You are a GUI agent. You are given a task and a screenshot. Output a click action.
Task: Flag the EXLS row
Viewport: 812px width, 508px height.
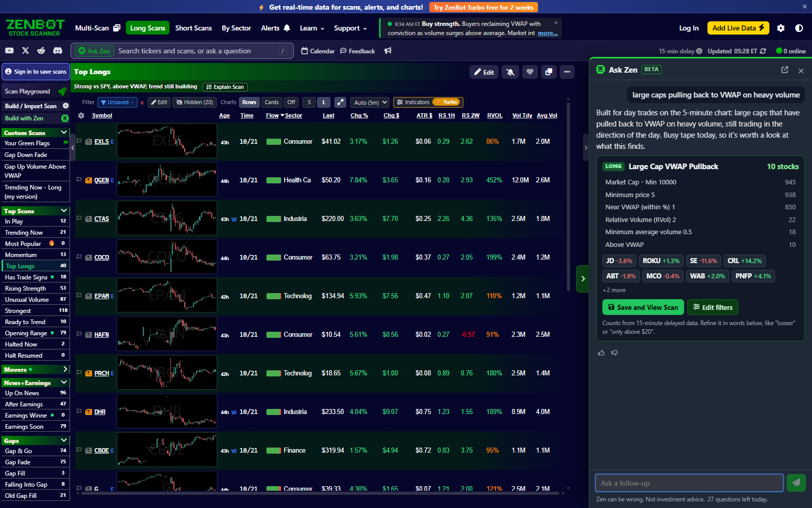(79, 141)
